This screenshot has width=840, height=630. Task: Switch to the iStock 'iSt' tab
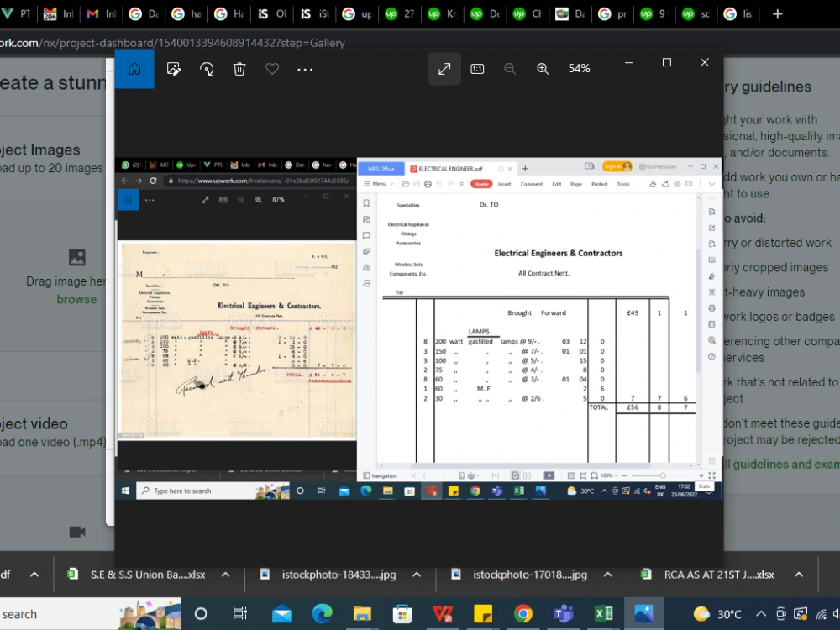coord(314,14)
